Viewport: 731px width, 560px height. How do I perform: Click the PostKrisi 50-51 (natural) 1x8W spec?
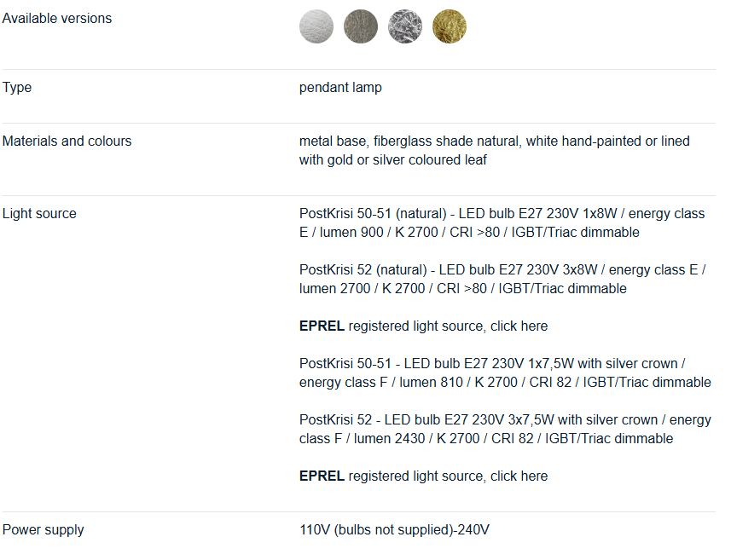coord(502,223)
